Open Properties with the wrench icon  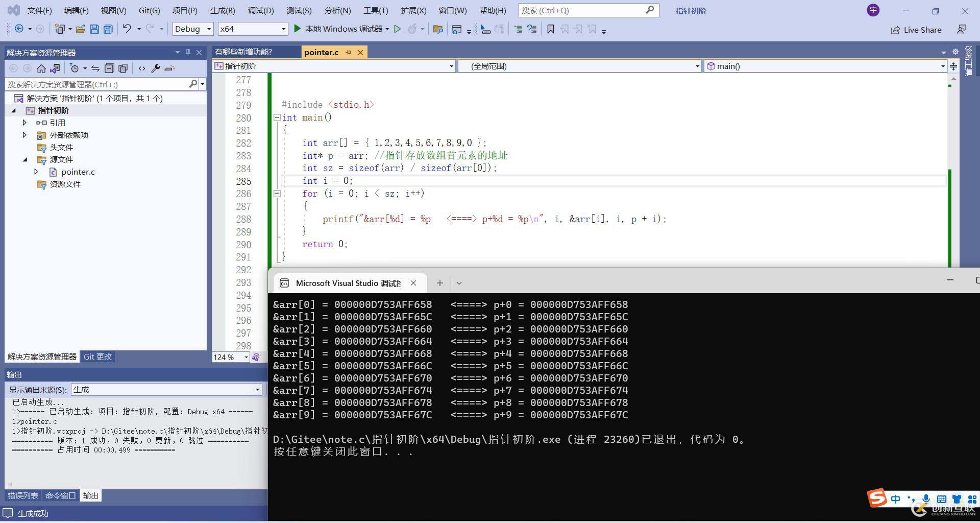[156, 68]
